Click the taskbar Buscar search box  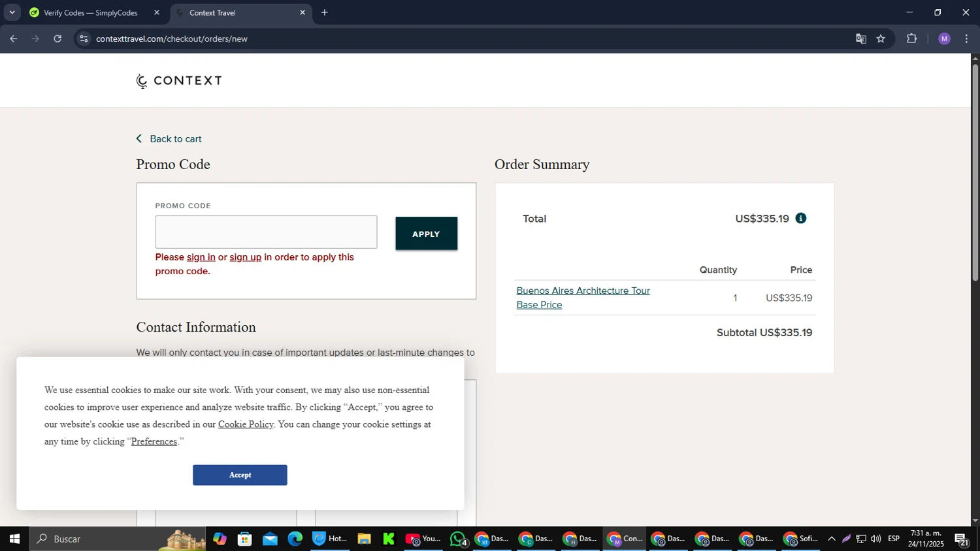coord(118,539)
